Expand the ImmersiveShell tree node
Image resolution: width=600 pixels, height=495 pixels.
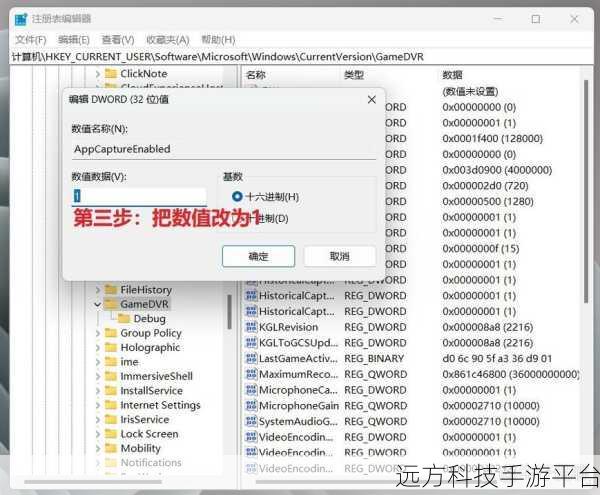pyautogui.click(x=98, y=376)
